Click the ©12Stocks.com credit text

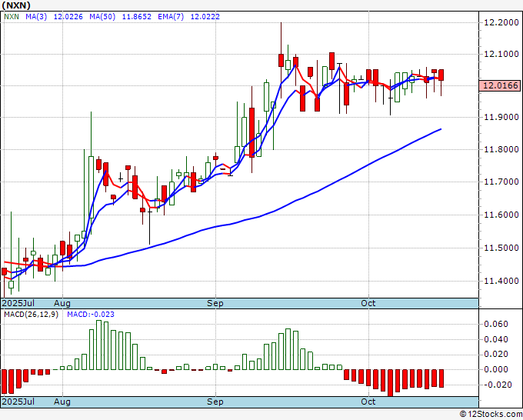[491, 415]
